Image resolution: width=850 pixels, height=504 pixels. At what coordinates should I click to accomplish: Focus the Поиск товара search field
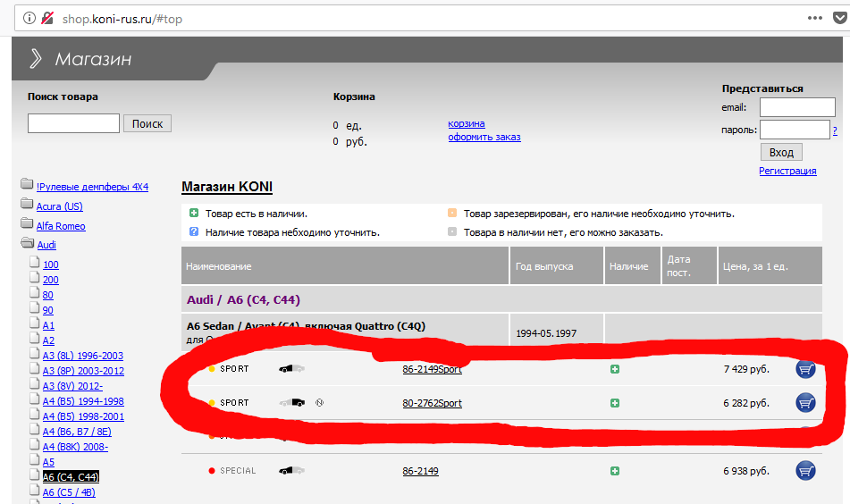pyautogui.click(x=73, y=123)
